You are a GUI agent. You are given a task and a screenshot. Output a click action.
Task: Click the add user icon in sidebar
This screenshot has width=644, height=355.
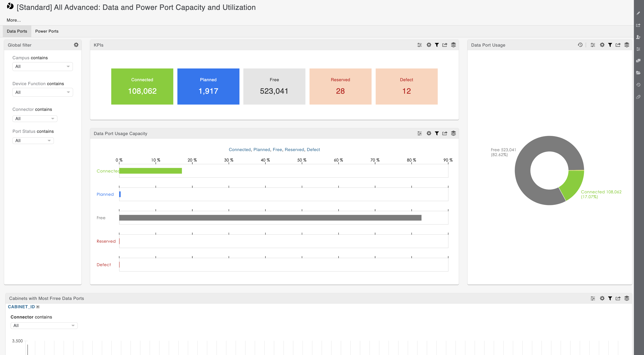click(x=638, y=37)
